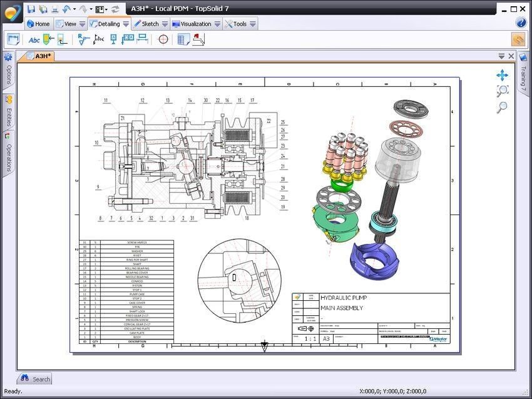The image size is (532, 399).
Task: Click the Z1 label on the section view
Action: [x=123, y=118]
